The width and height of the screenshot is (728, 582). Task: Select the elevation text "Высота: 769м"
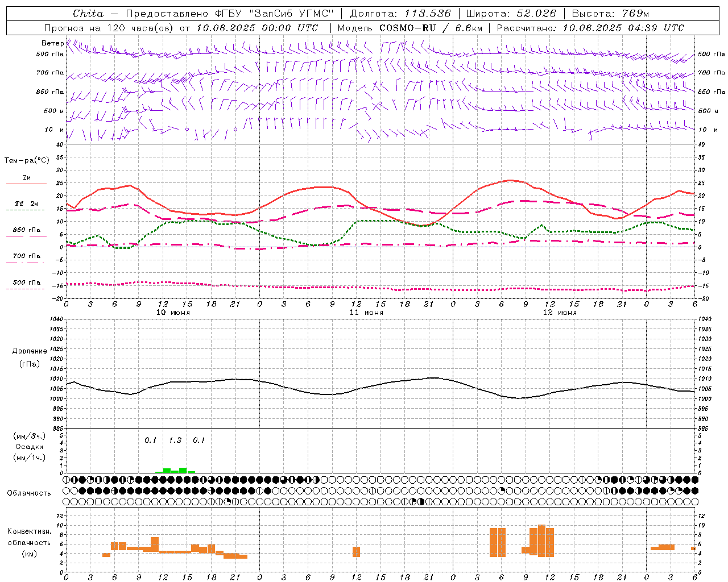coord(610,14)
